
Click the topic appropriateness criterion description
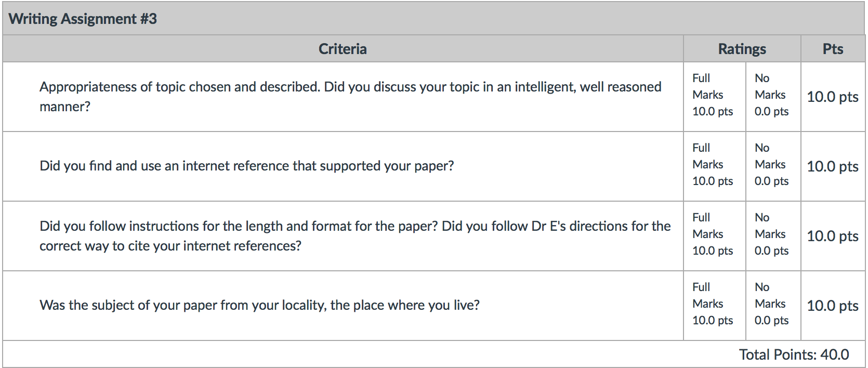(x=350, y=96)
